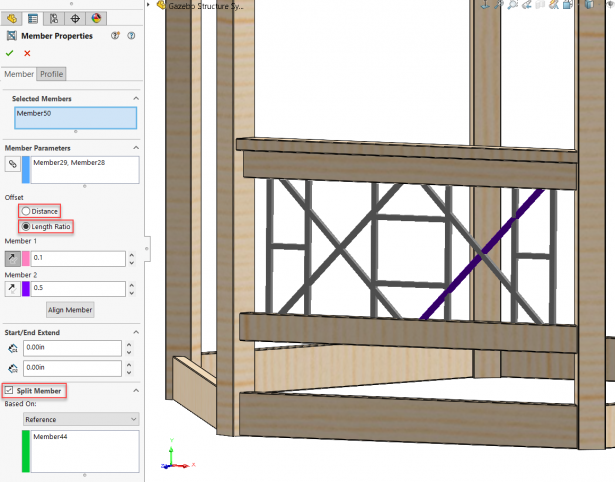Click Member 2 reverse direction icon
The width and height of the screenshot is (615, 482).
(x=13, y=289)
